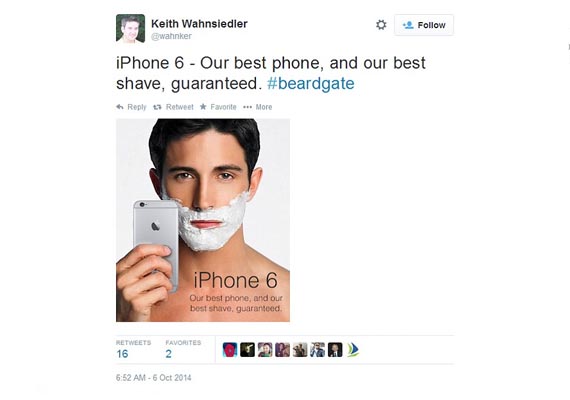This screenshot has height=400, width=570.
Task: Open the More options menu
Action: click(258, 107)
